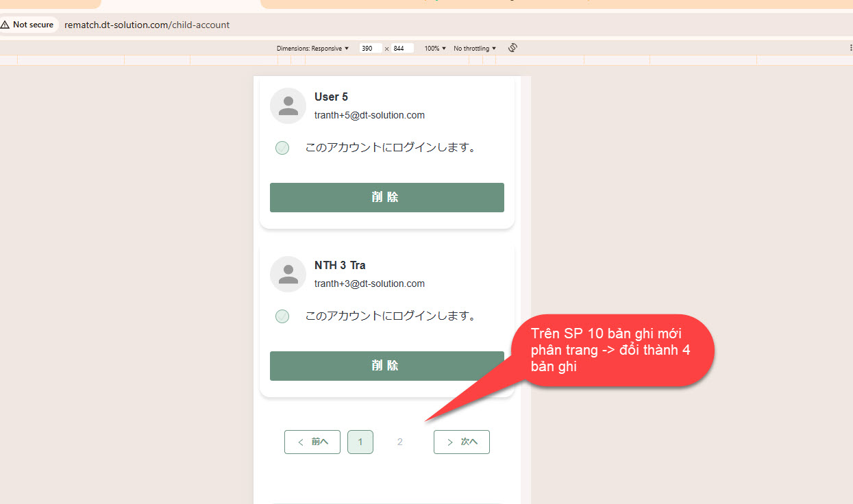Click the NTH 3 Tra avatar icon
The image size is (853, 504).
pyautogui.click(x=288, y=275)
